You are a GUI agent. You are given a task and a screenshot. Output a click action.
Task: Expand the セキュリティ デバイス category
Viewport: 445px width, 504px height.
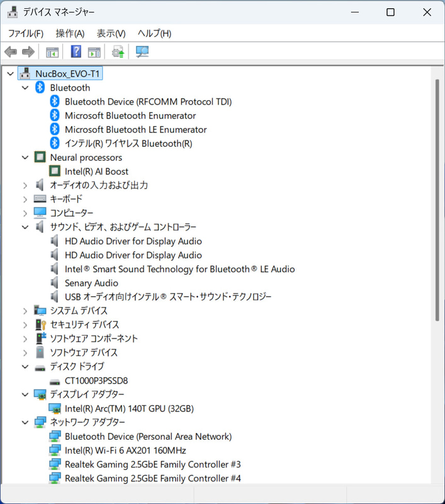coord(25,325)
